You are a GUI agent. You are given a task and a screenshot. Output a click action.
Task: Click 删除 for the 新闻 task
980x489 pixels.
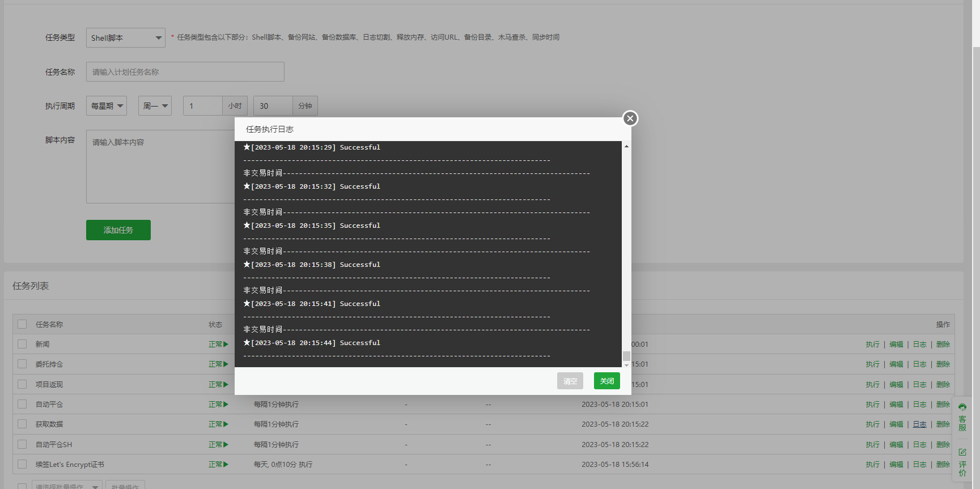click(x=943, y=345)
